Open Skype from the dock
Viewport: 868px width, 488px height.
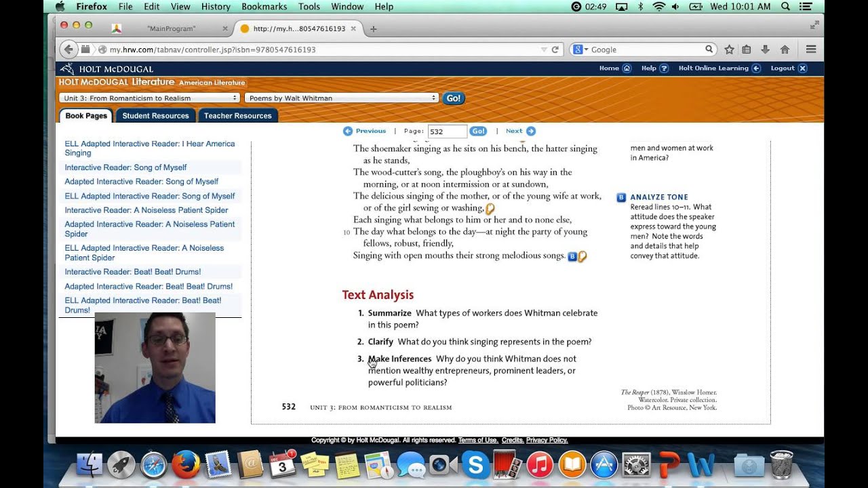(475, 465)
